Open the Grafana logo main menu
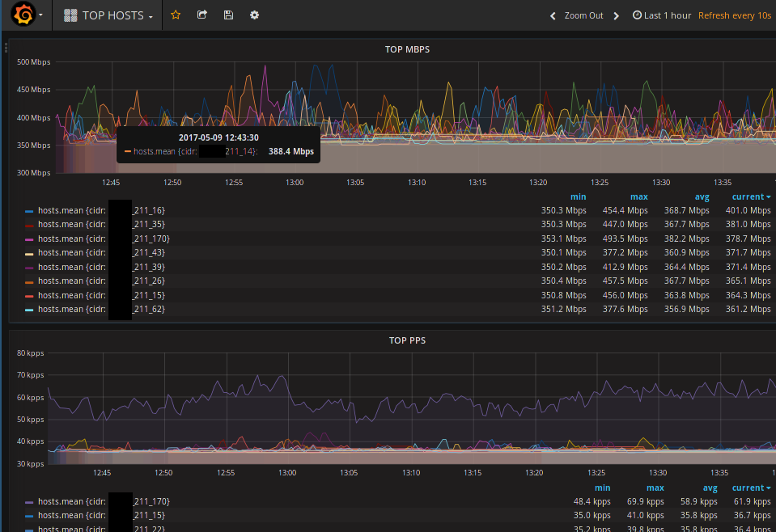 23,15
